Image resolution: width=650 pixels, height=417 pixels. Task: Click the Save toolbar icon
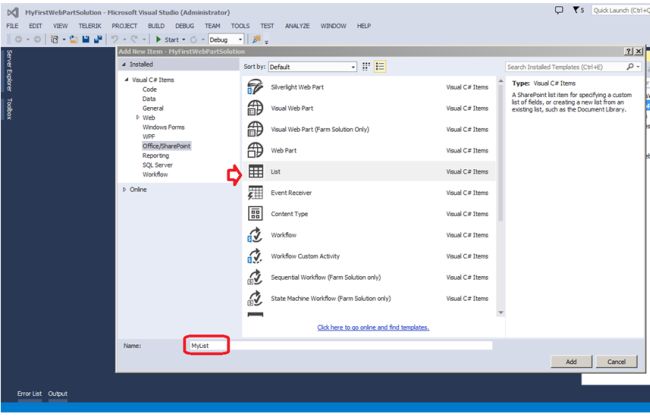point(86,39)
